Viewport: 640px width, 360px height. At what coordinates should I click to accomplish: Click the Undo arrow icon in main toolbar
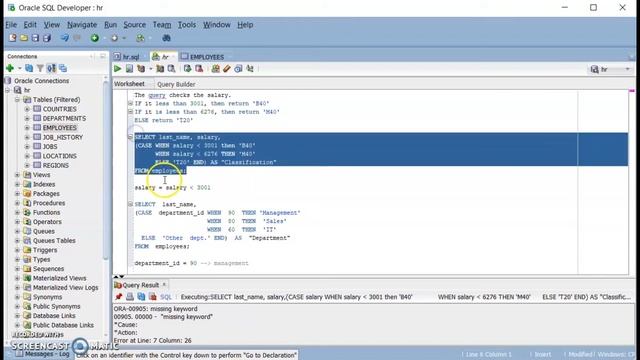[65, 38]
